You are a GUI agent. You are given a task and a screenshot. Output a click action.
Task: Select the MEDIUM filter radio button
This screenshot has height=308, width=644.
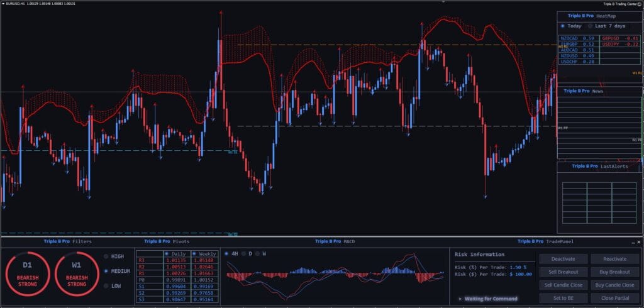point(106,271)
